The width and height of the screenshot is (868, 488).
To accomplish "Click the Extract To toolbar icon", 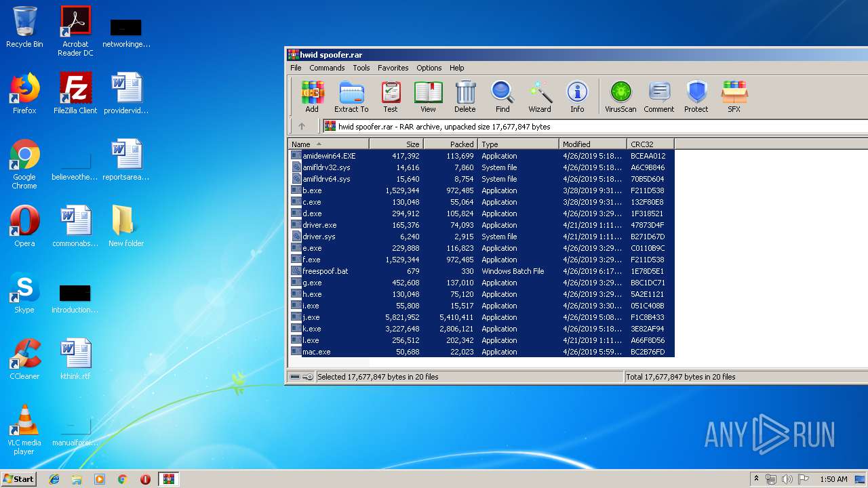I will [x=351, y=96].
